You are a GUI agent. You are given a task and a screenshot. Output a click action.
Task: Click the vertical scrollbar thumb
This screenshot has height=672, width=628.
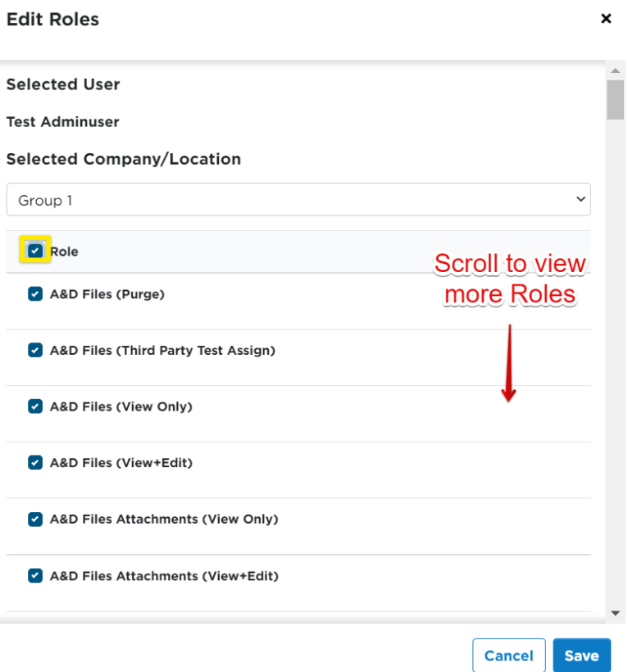(x=615, y=99)
